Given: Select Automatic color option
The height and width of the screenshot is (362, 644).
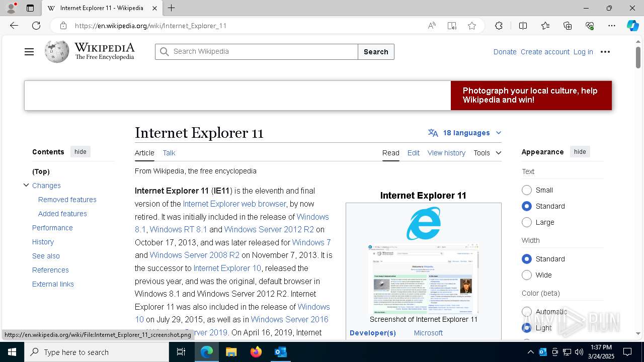Looking at the screenshot, I should coord(527,312).
